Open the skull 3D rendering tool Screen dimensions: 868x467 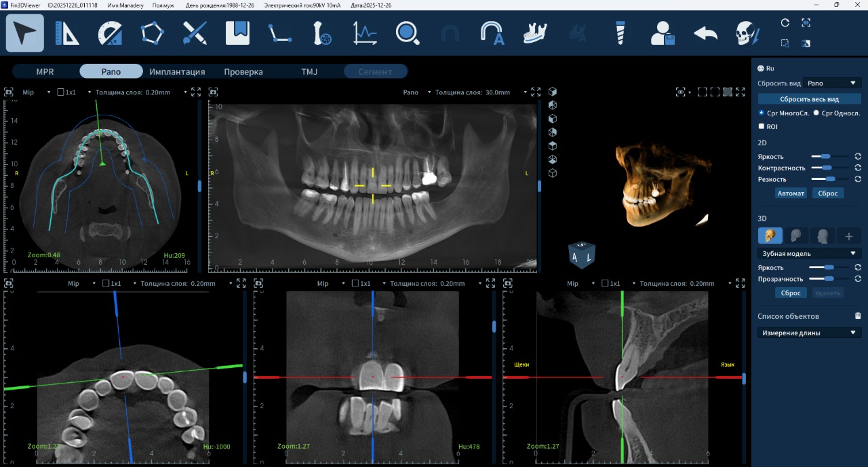tap(747, 33)
